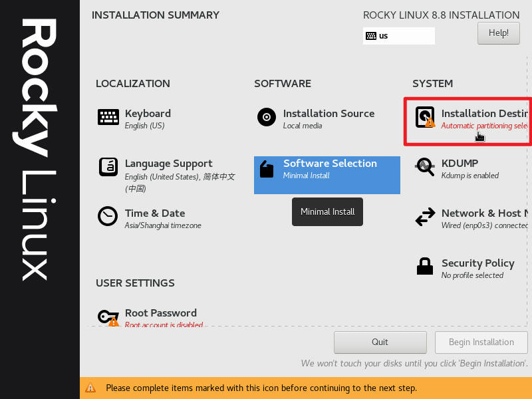Screen dimensions: 532x399
Task: Click the Root account is disabled text
Action: pos(164,325)
